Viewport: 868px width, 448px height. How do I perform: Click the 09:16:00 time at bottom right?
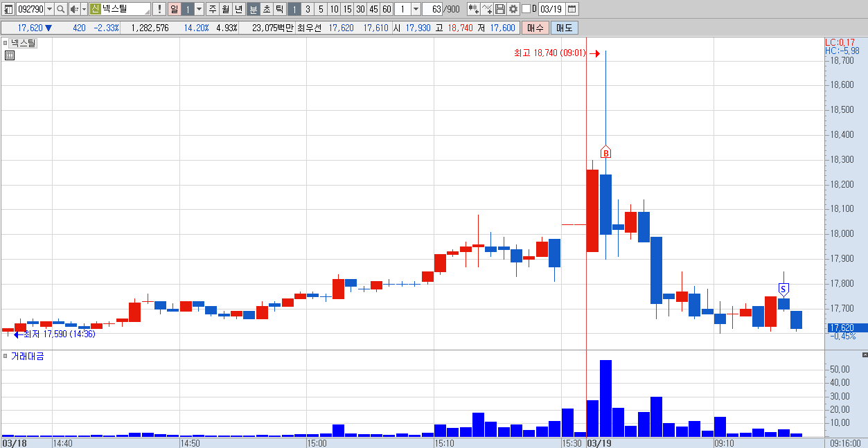tap(844, 442)
